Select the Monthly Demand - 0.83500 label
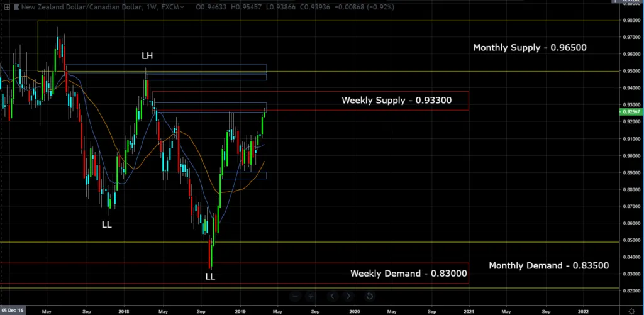This screenshot has width=644, height=315. pos(548,266)
